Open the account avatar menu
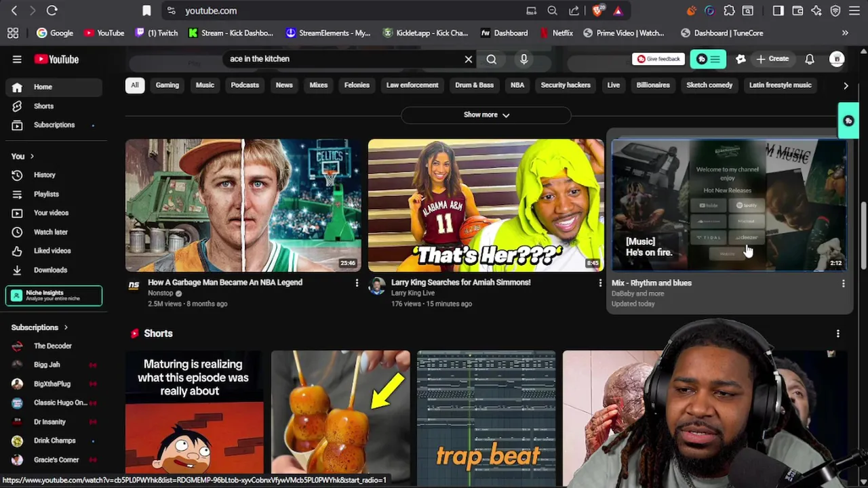The height and width of the screenshot is (488, 868). pyautogui.click(x=837, y=59)
